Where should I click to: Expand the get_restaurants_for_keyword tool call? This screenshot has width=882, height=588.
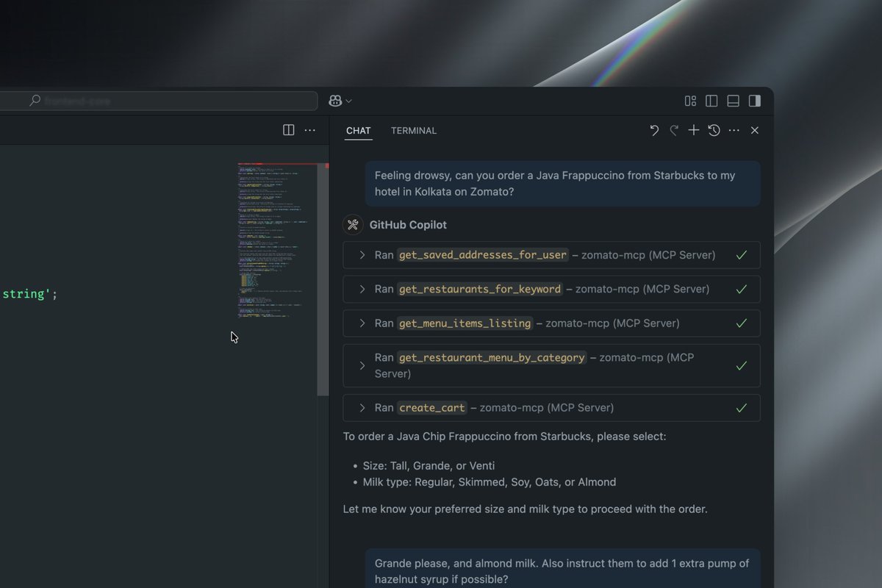[x=362, y=289]
